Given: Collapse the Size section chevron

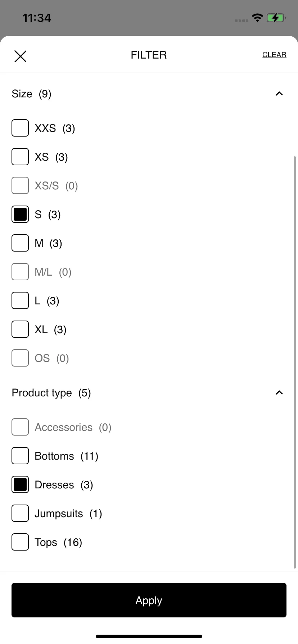Looking at the screenshot, I should tap(279, 94).
